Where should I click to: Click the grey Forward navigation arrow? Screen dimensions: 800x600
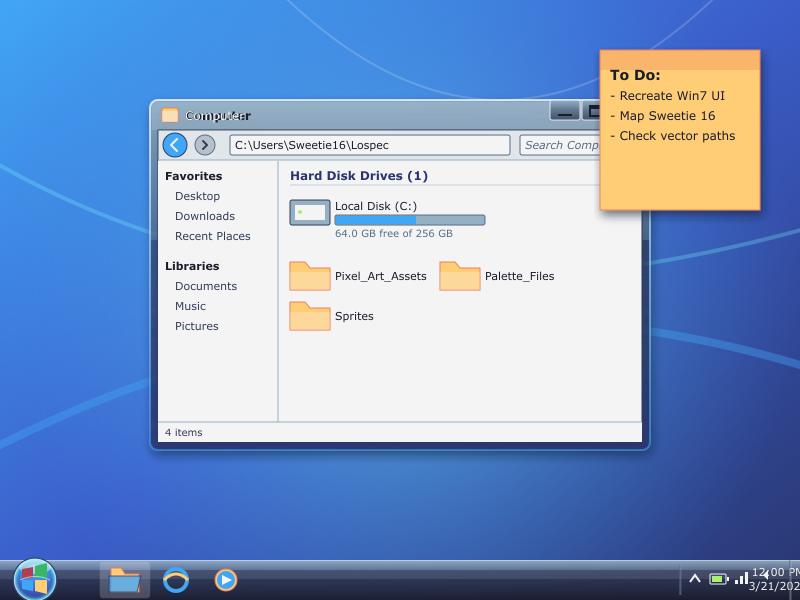tap(205, 145)
